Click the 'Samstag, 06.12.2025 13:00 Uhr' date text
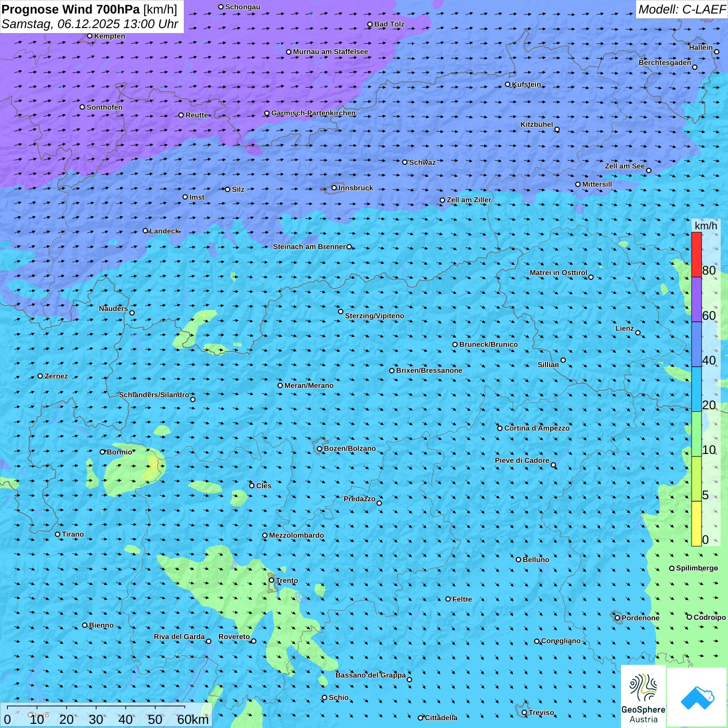This screenshot has height=728, width=728. pyautogui.click(x=90, y=24)
